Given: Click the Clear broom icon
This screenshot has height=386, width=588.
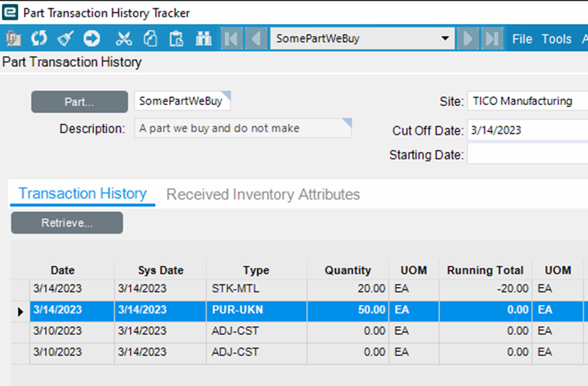Looking at the screenshot, I should (x=65, y=38).
